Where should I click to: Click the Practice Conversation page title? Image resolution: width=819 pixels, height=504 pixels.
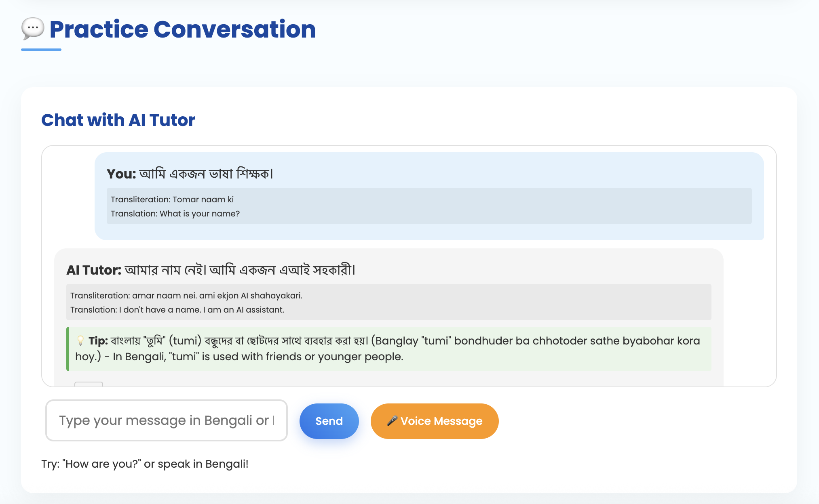[x=182, y=29]
